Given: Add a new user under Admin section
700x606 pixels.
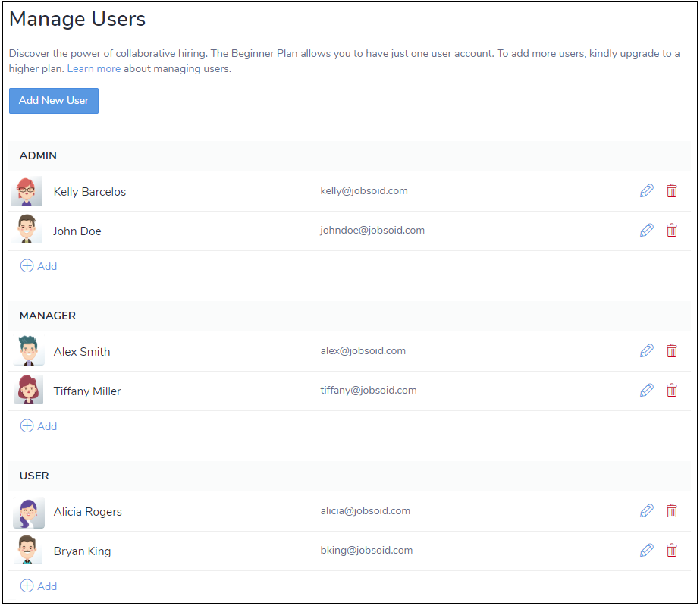Looking at the screenshot, I should 39,266.
